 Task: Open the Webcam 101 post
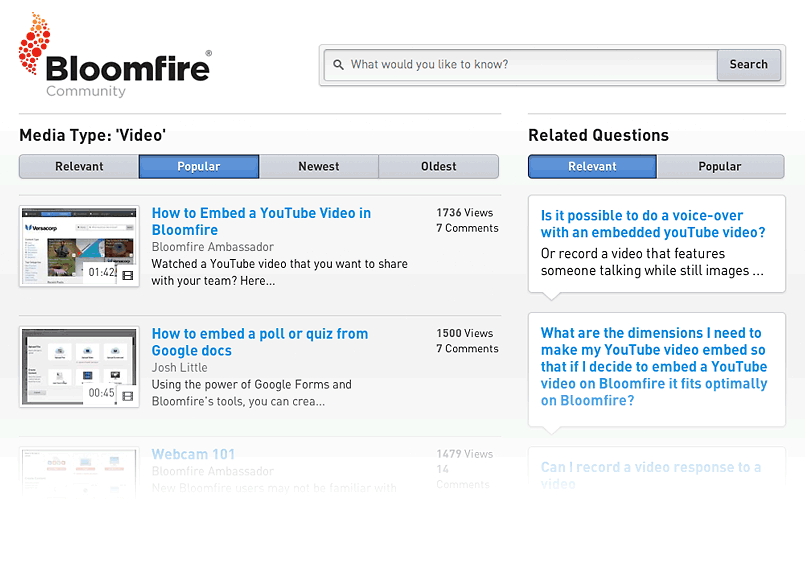pyautogui.click(x=193, y=454)
